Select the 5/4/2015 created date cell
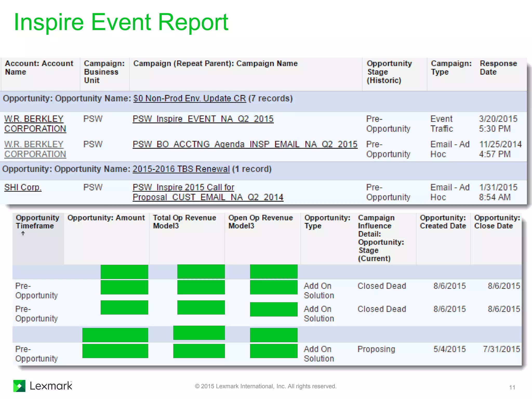The image size is (532, 399). (449, 349)
